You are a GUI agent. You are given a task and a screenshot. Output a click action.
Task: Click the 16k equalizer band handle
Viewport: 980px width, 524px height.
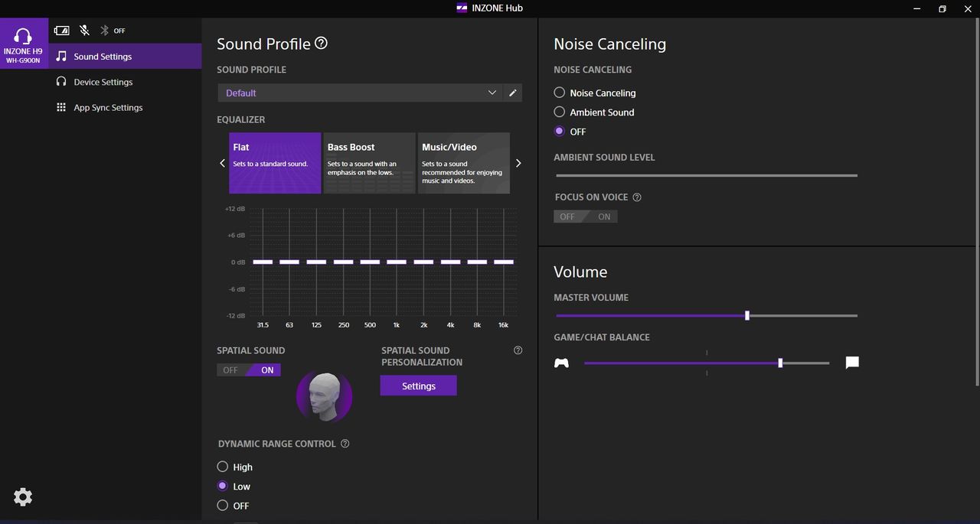pyautogui.click(x=504, y=262)
